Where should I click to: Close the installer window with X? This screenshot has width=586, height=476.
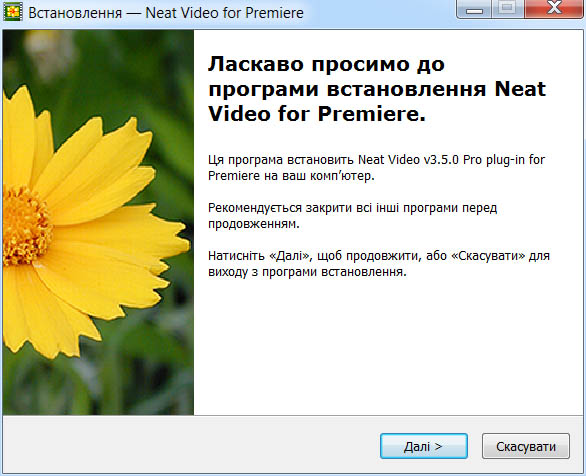click(x=554, y=9)
